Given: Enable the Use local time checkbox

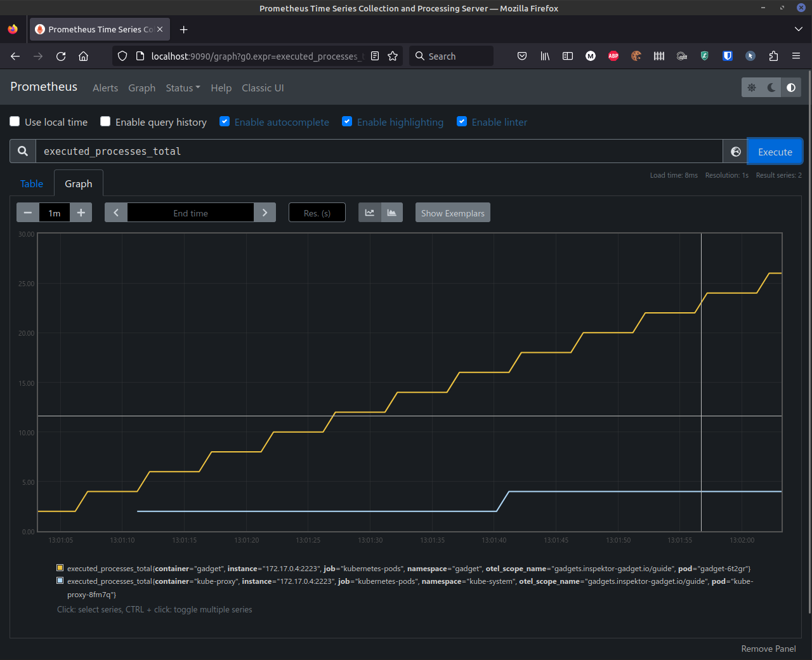Looking at the screenshot, I should pyautogui.click(x=15, y=122).
